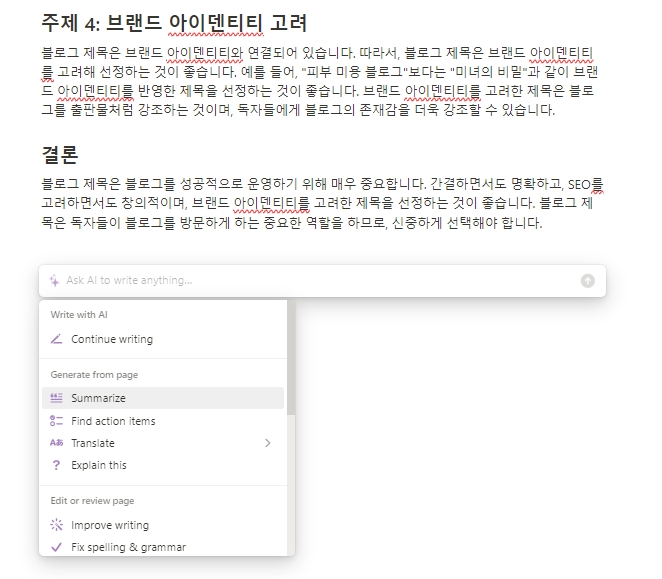Click the checklist icon for Find action items
Viewport: 662px width, 579px height.
click(56, 421)
